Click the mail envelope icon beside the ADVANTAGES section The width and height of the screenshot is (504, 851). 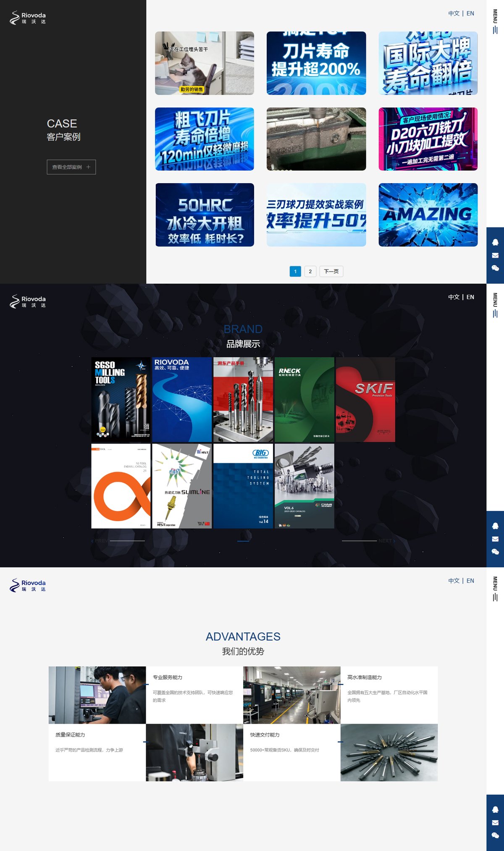495,822
